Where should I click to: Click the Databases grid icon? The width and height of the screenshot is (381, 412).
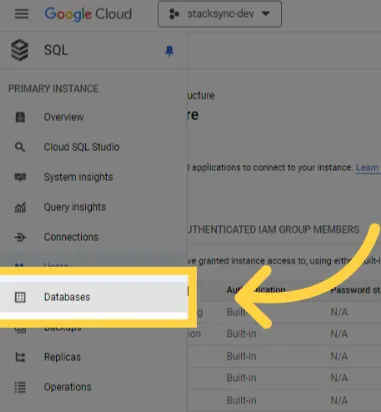(20, 297)
